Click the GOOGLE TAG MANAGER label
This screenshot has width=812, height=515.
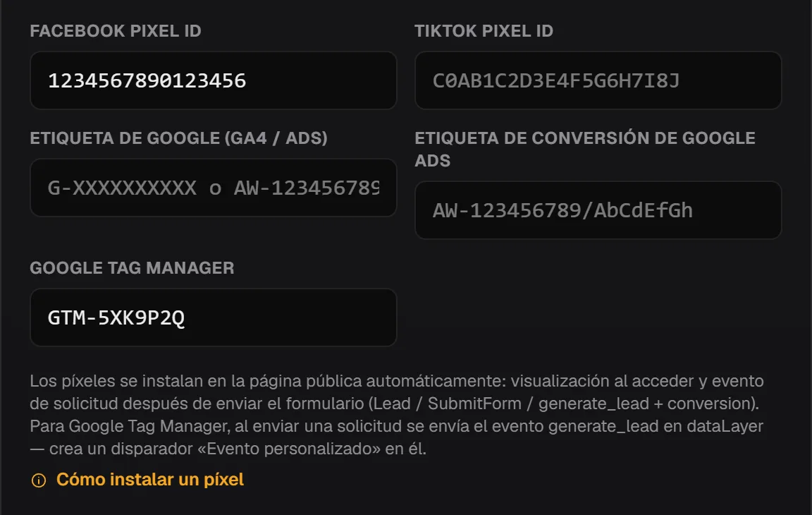coord(132,268)
